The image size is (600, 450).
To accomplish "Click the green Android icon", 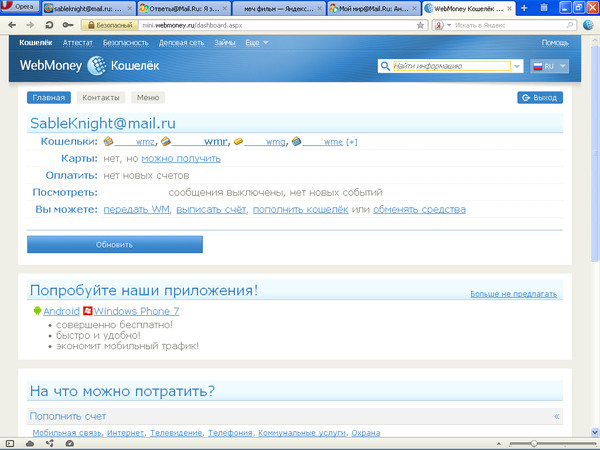I will 37,311.
